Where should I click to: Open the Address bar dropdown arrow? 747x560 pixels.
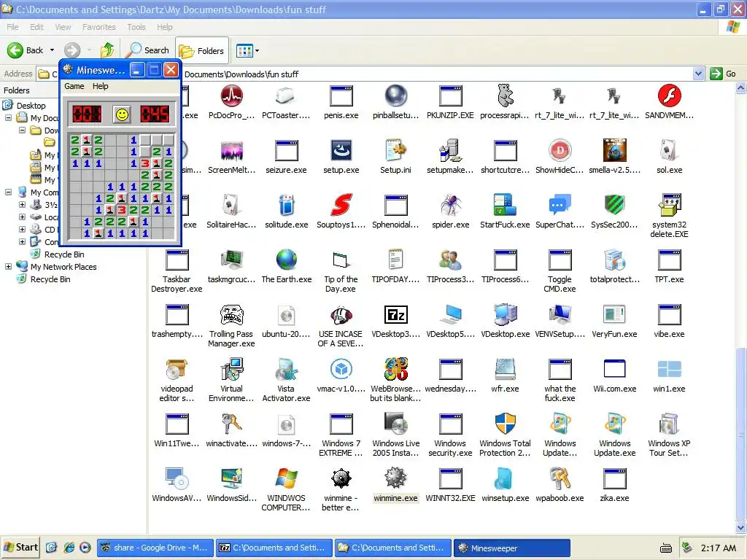click(x=698, y=74)
